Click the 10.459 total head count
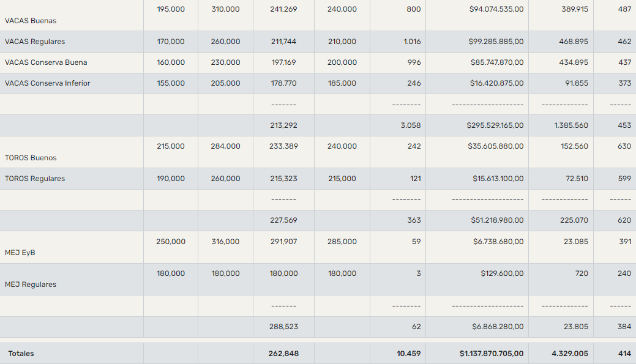This screenshot has height=364, width=636. 408,354
